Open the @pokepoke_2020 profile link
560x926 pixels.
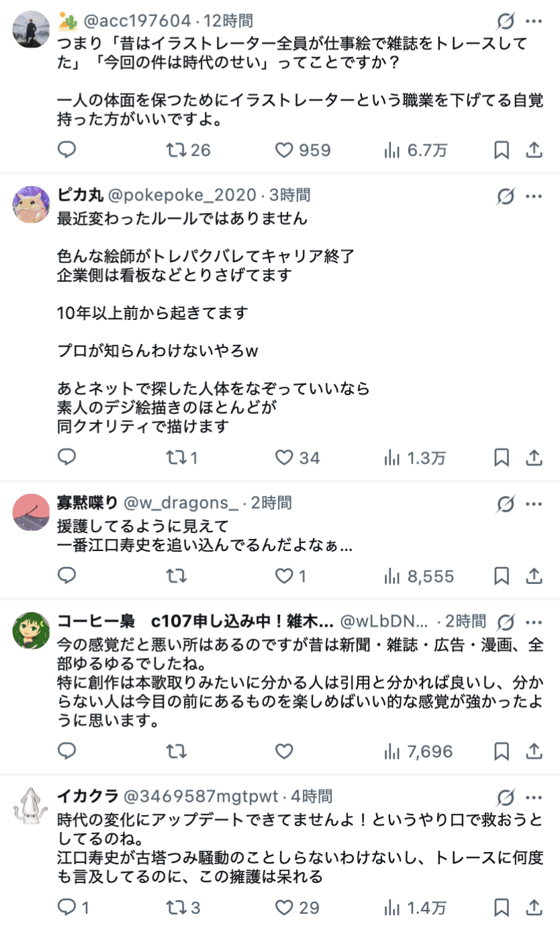point(183,196)
